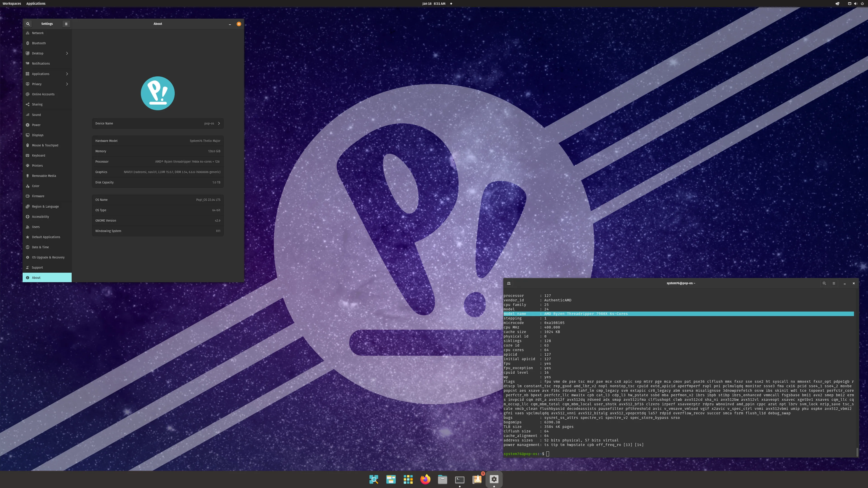The height and width of the screenshot is (488, 868).
Task: Open the Pop!_Shop with notification badge
Action: pyautogui.click(x=477, y=479)
